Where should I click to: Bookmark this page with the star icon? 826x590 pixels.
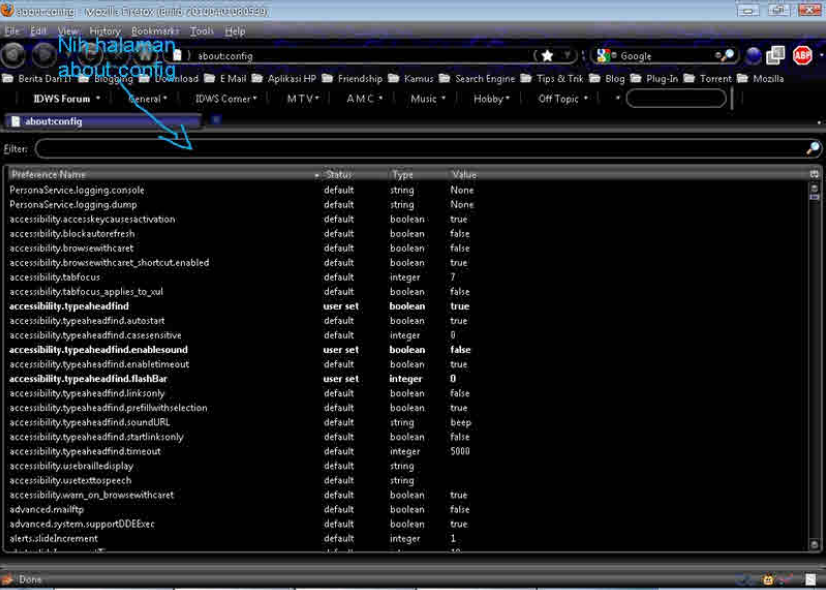click(548, 55)
